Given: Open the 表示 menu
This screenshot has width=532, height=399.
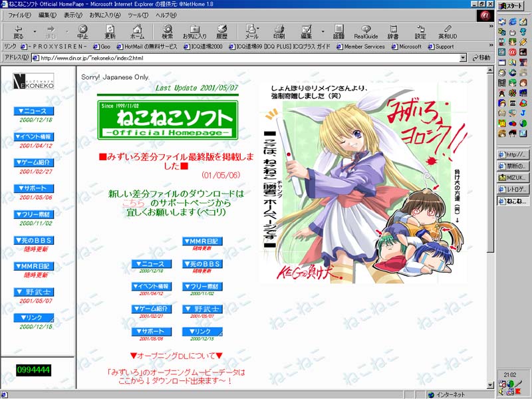Looking at the screenshot, I should [73, 15].
